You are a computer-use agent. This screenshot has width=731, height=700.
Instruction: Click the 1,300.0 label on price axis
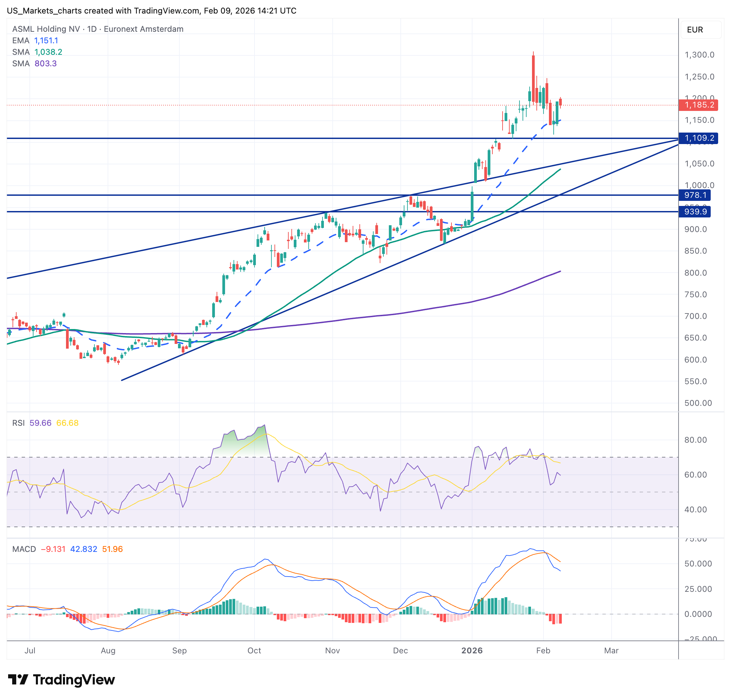699,55
